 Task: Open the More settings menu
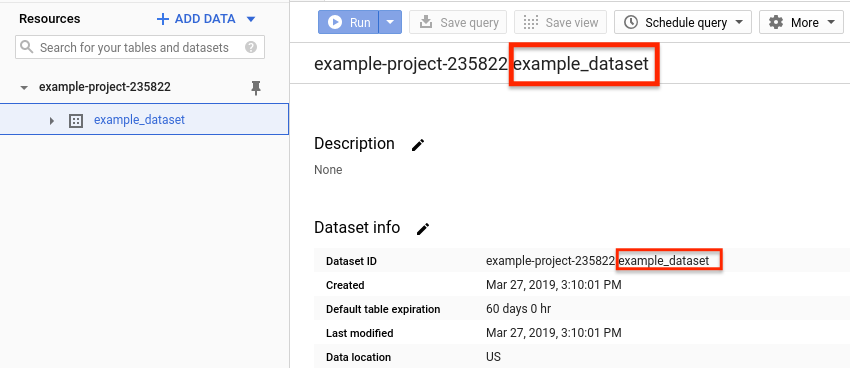point(801,22)
